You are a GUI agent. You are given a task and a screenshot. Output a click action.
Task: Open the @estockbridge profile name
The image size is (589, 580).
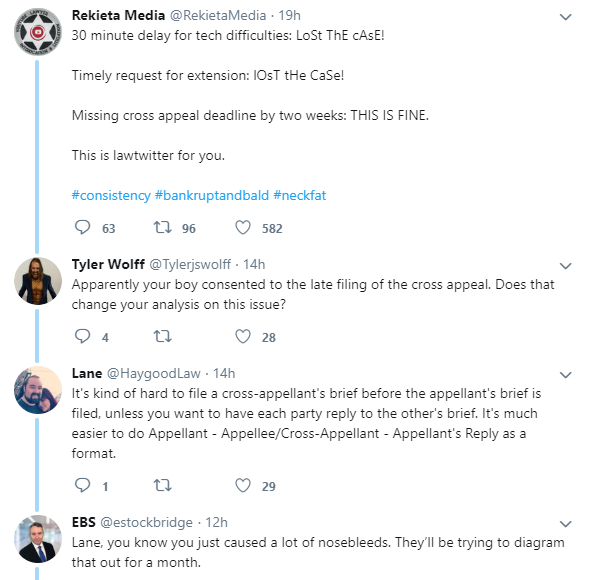[146, 522]
